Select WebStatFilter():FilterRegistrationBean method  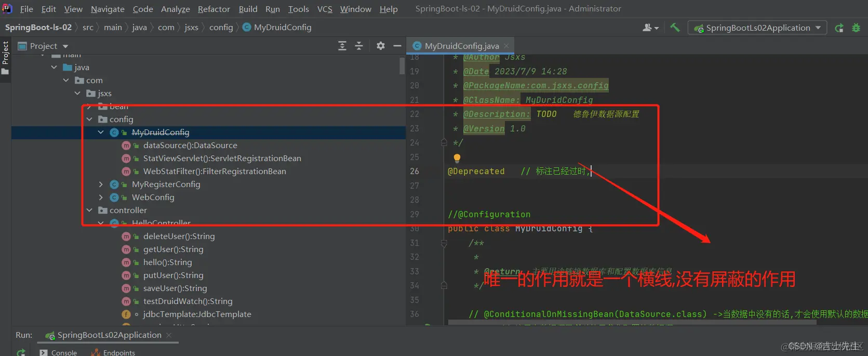coord(215,171)
